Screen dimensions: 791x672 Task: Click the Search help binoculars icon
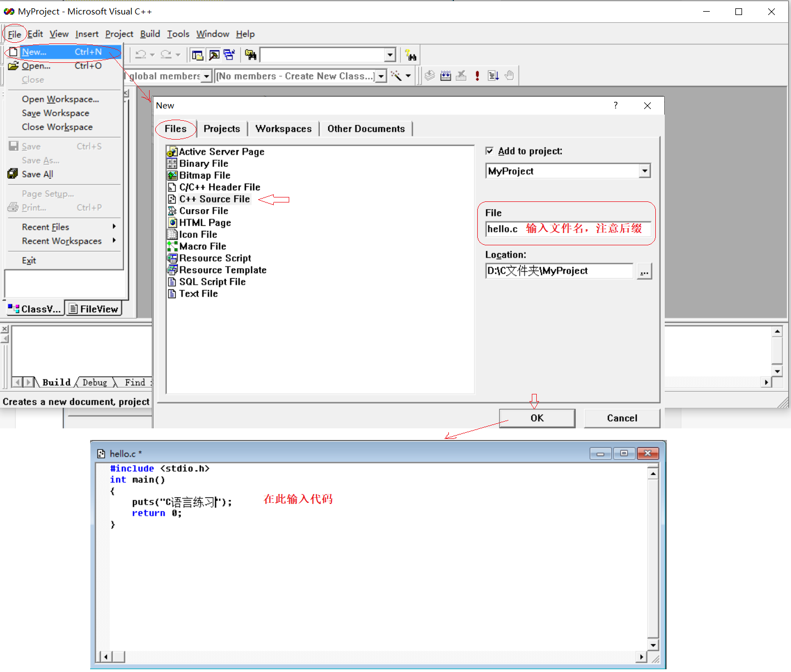pyautogui.click(x=411, y=55)
